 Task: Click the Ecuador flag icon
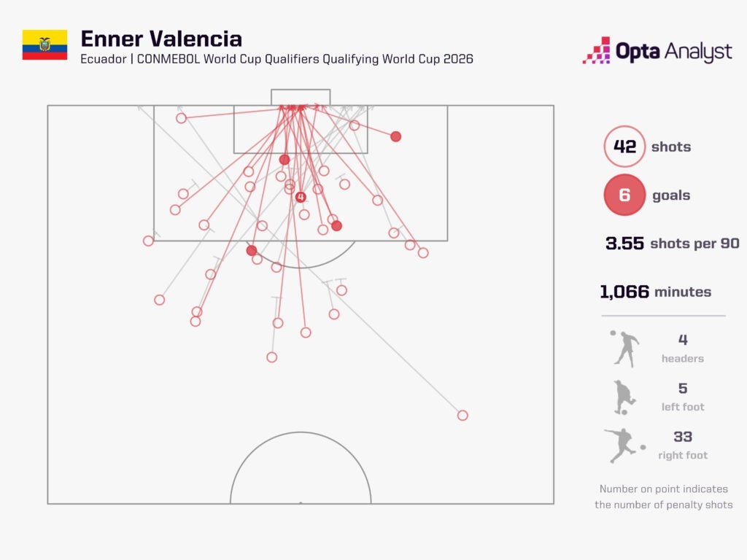click(x=44, y=44)
